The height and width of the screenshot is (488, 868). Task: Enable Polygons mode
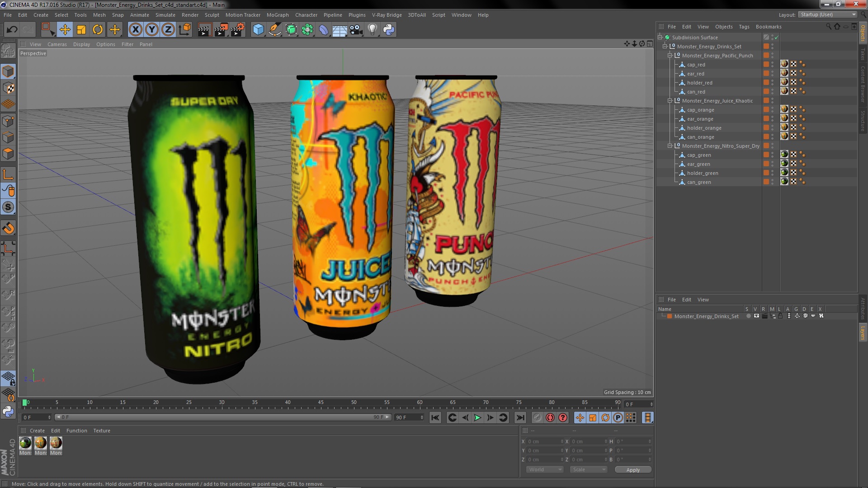tap(8, 154)
